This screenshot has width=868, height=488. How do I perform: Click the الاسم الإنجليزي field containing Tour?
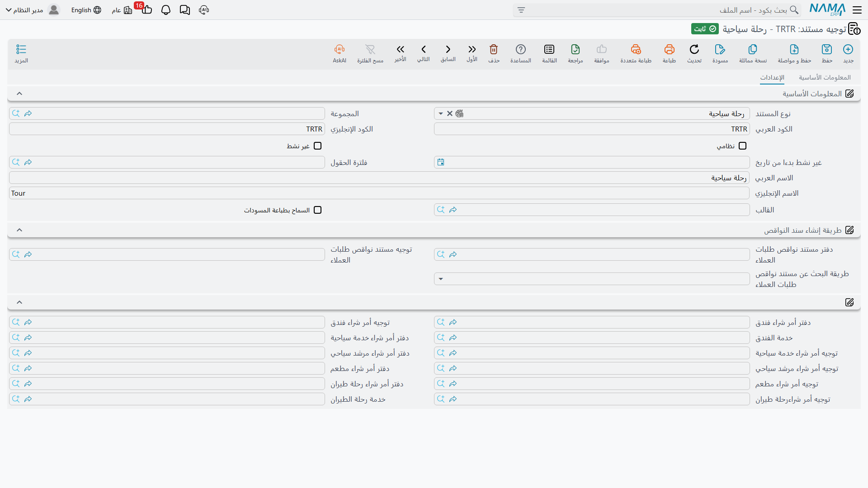pos(379,193)
